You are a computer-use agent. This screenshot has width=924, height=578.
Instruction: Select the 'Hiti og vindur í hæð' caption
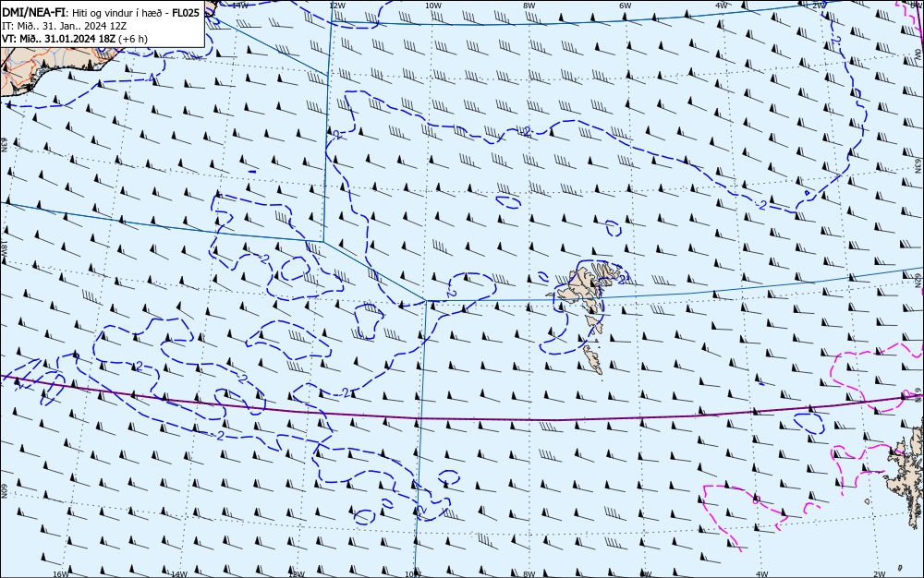(115, 13)
